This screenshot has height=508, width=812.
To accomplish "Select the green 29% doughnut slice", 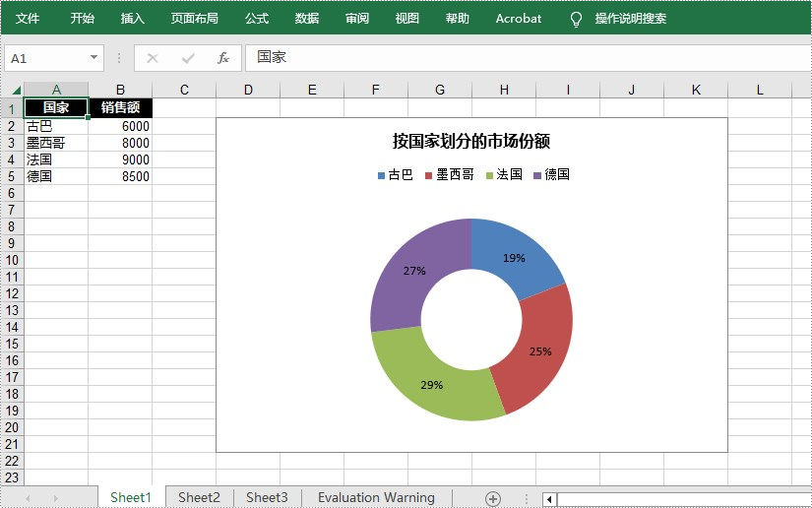I will 432,384.
